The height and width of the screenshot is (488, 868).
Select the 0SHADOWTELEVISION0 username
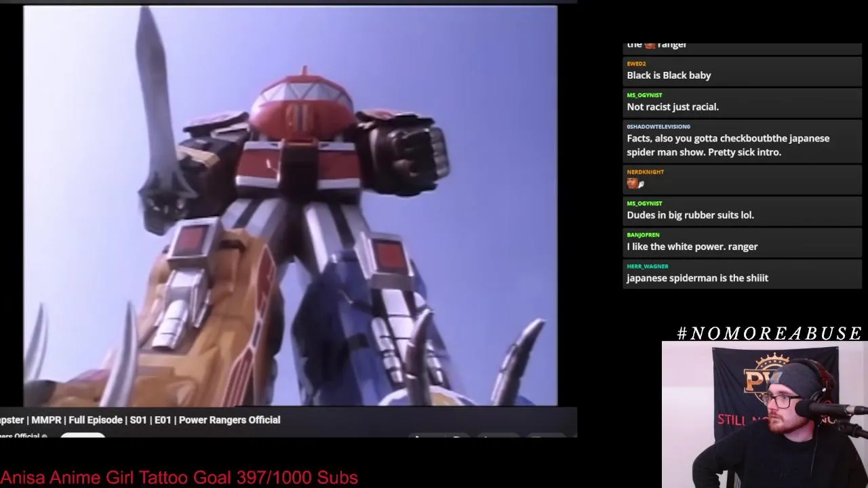(658, 127)
